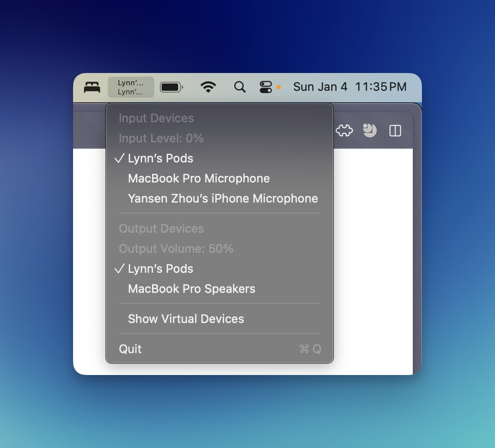Click the pie chart icon in toolbar
Image resolution: width=495 pixels, height=448 pixels.
[369, 131]
